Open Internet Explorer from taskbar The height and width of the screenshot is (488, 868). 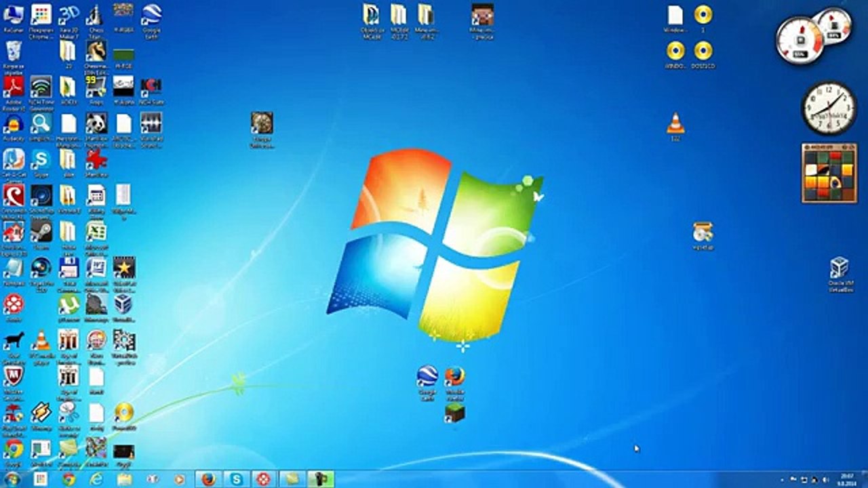[x=96, y=479]
